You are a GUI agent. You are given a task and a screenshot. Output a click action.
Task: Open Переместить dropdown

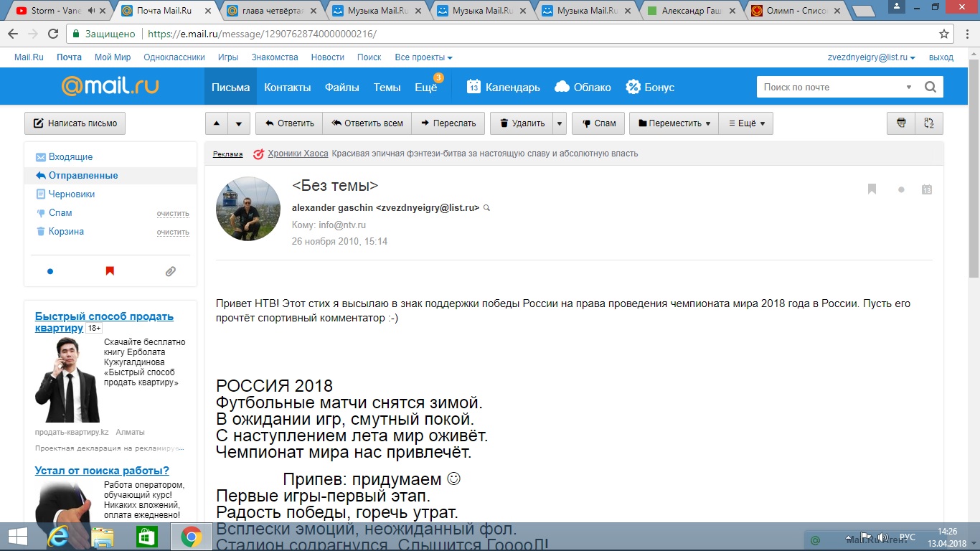[x=674, y=123]
